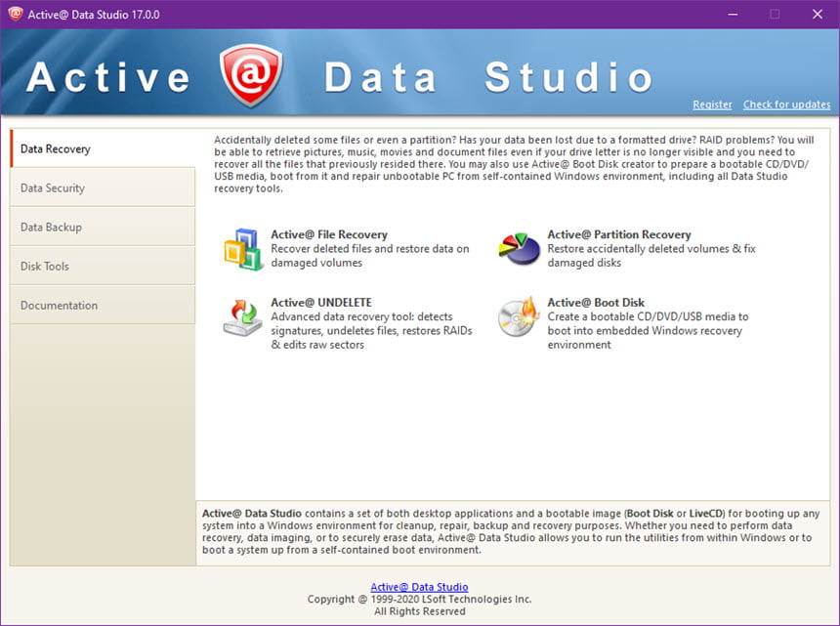Image resolution: width=840 pixels, height=626 pixels.
Task: Click the Active@ File Recovery title
Action: 329,234
